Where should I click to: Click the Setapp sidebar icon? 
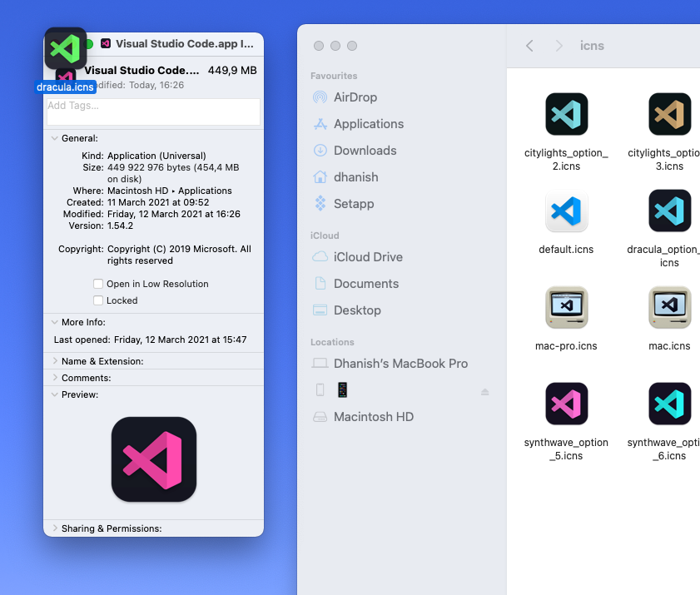tap(320, 204)
